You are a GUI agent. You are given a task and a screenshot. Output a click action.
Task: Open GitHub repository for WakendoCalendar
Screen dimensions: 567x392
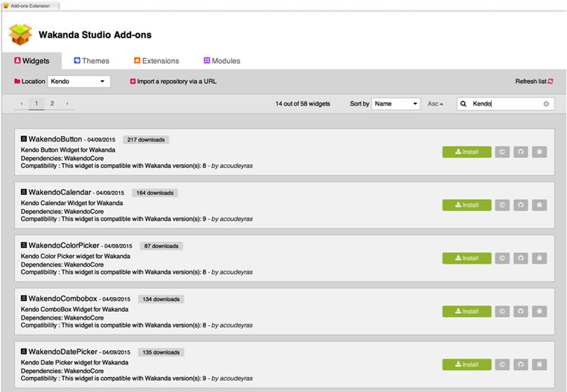click(x=520, y=205)
